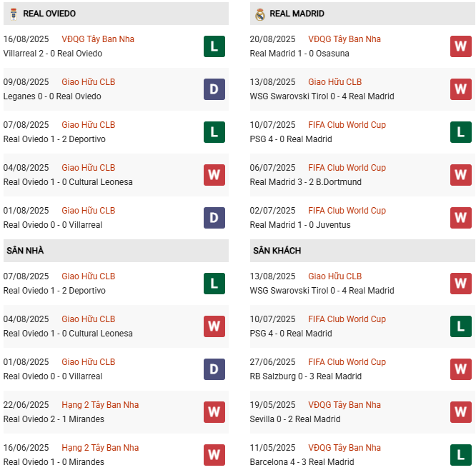
Task: Select W badge for Real Madrid 1-0 Osasuna
Action: tap(460, 46)
